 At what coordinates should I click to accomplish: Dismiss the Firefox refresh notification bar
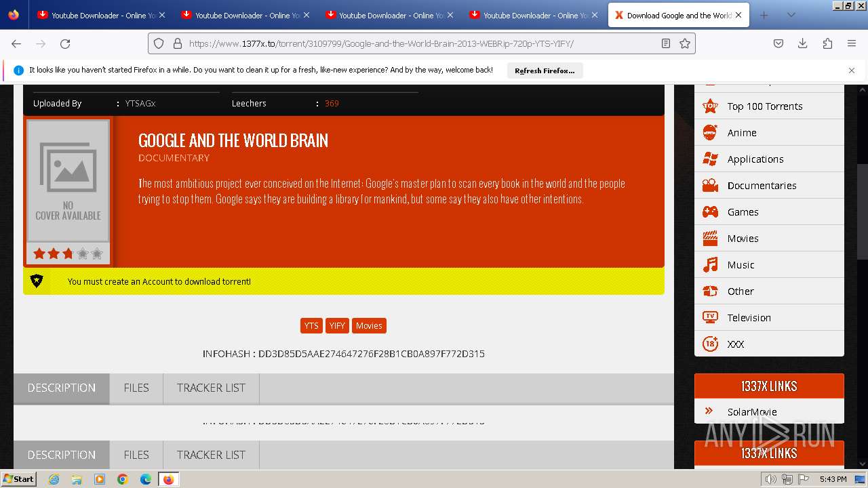[852, 70]
